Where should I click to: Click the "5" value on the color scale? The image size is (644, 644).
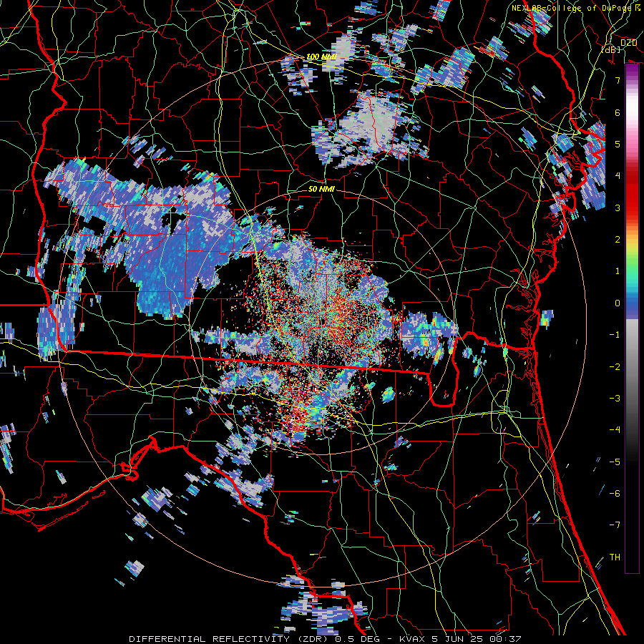[618, 144]
